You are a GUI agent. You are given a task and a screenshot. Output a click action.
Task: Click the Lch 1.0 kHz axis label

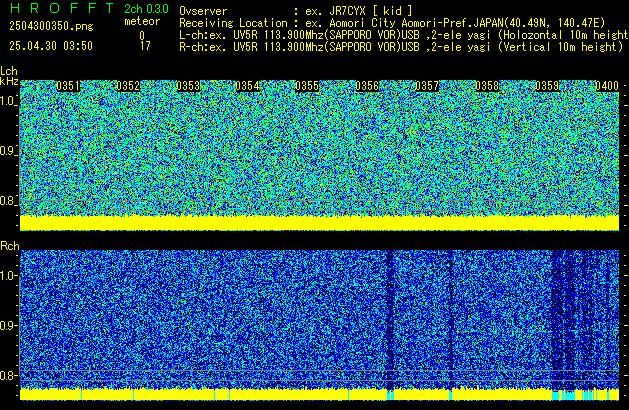[x=8, y=101]
